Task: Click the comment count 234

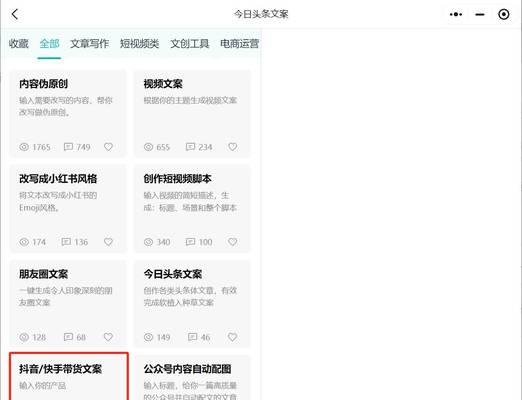Action: 205,147
